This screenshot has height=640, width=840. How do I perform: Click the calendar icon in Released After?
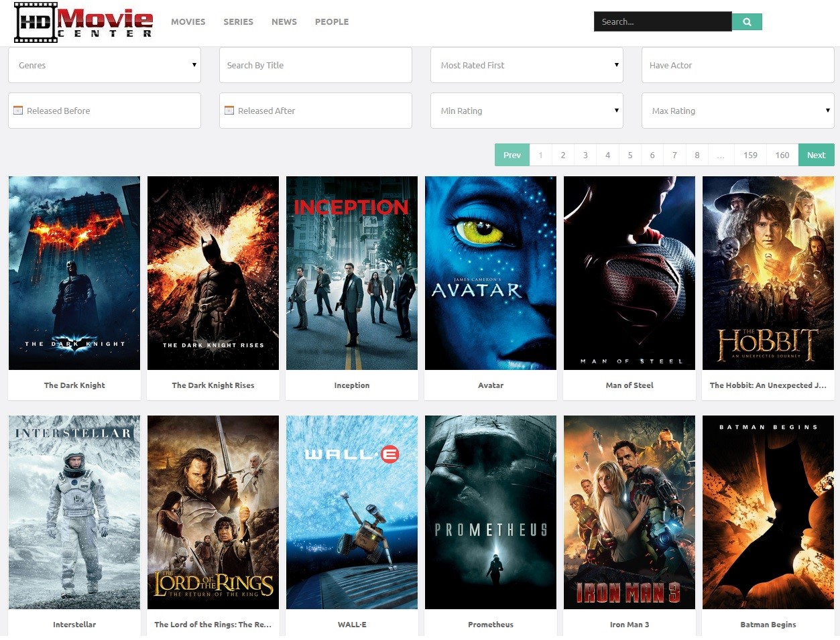229,110
